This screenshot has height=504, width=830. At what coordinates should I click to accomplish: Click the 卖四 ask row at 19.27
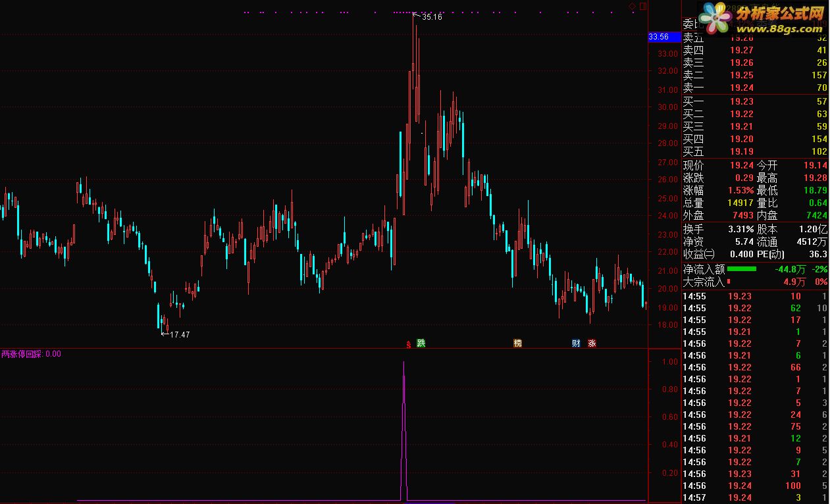[755, 50]
